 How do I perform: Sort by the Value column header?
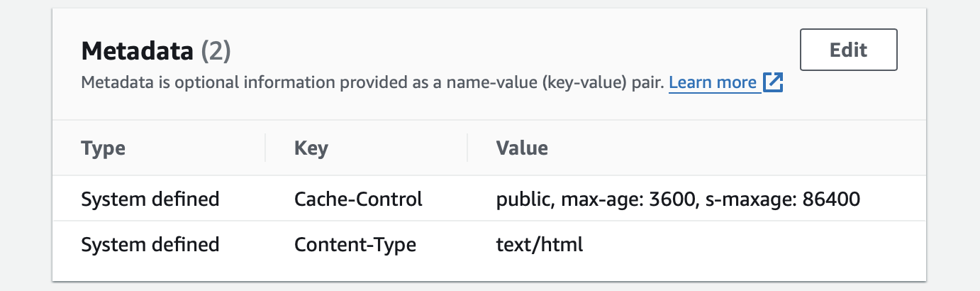(x=522, y=148)
